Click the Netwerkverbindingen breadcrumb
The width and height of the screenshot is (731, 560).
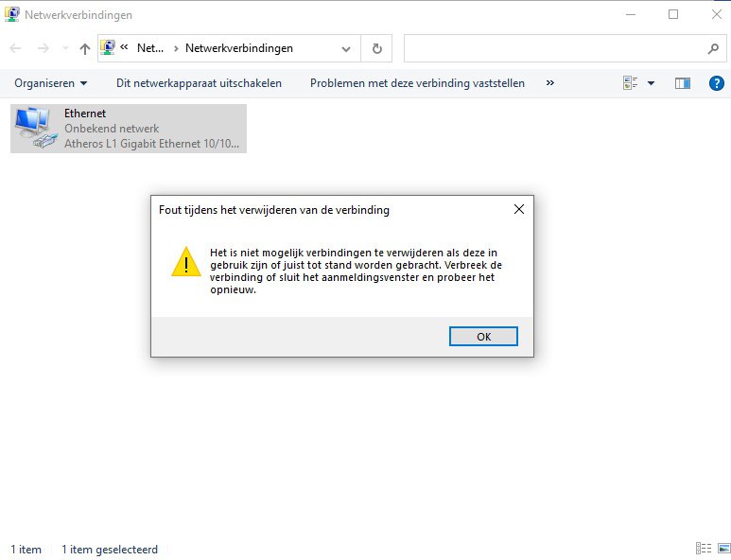(x=239, y=48)
